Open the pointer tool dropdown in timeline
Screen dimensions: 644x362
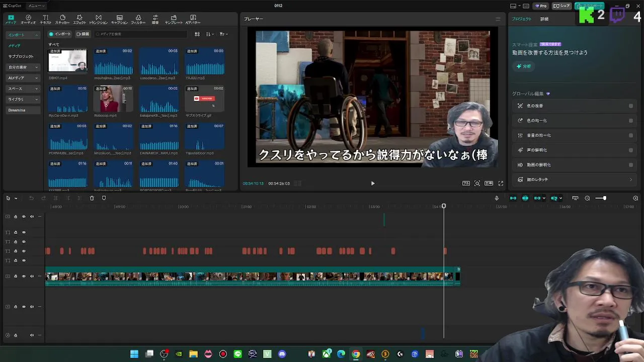[16, 198]
